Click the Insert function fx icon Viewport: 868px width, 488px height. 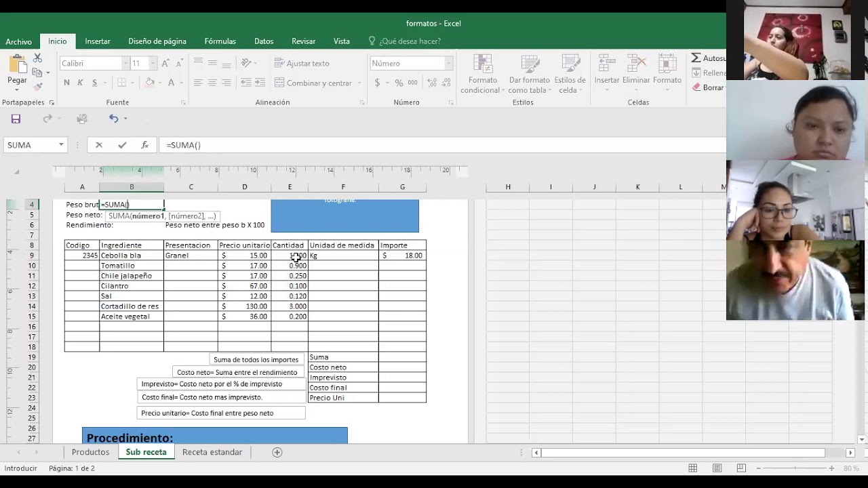144,145
